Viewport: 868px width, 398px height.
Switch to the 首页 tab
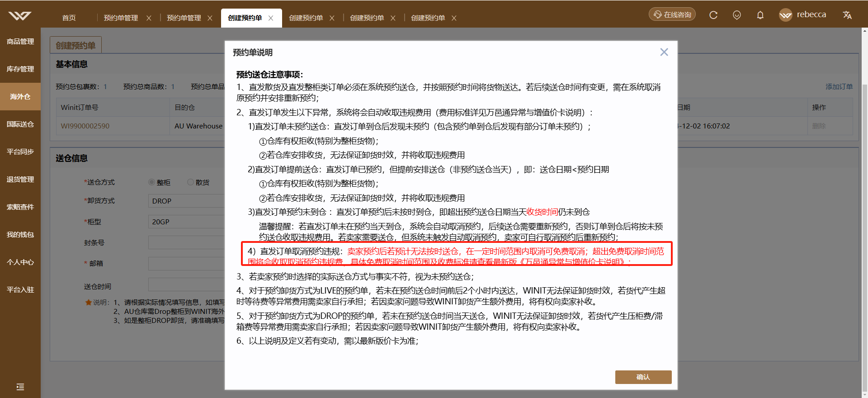coord(69,18)
